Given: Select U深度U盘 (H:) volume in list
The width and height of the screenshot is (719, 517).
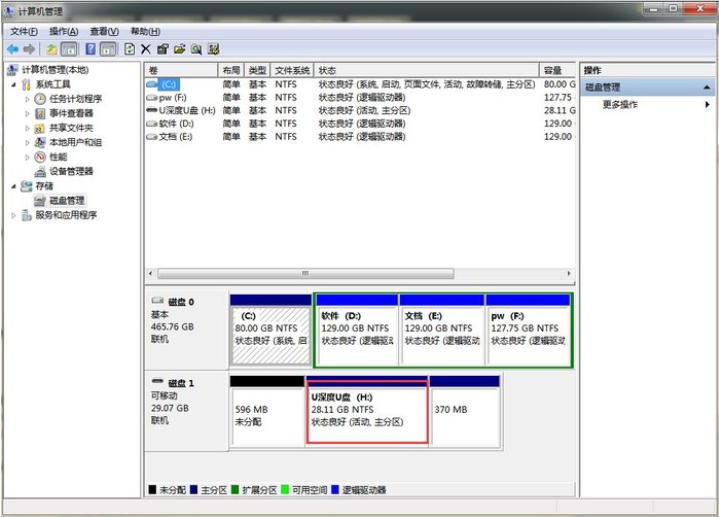Looking at the screenshot, I should click(x=187, y=111).
